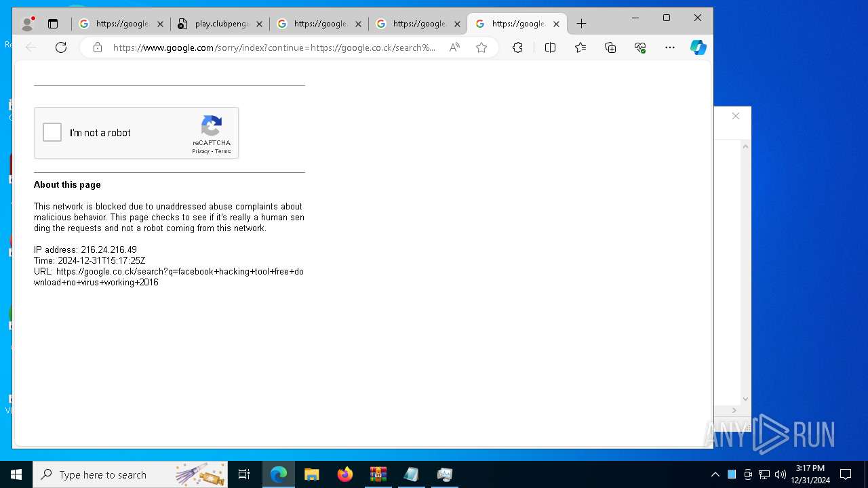
Task: Click the browser back arrow
Action: pos(31,47)
